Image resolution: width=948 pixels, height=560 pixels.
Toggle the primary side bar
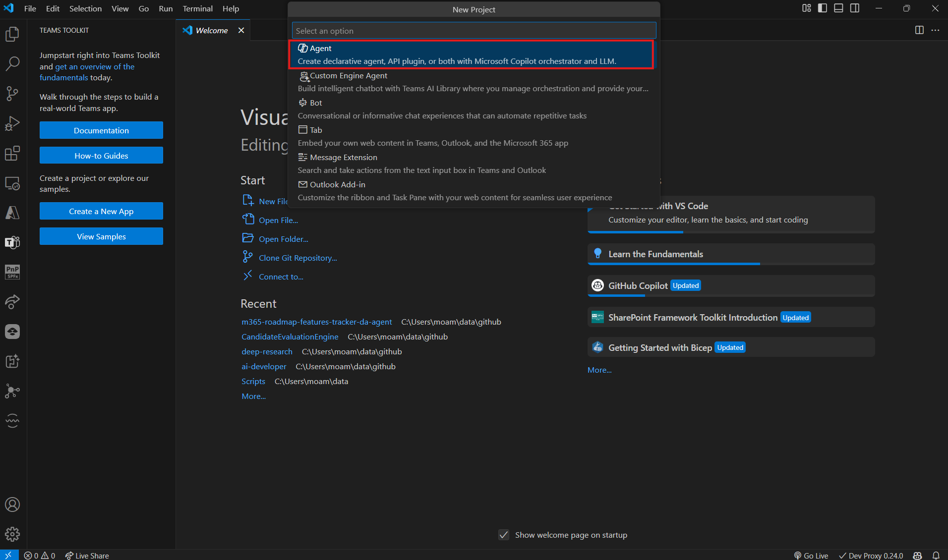tap(823, 8)
